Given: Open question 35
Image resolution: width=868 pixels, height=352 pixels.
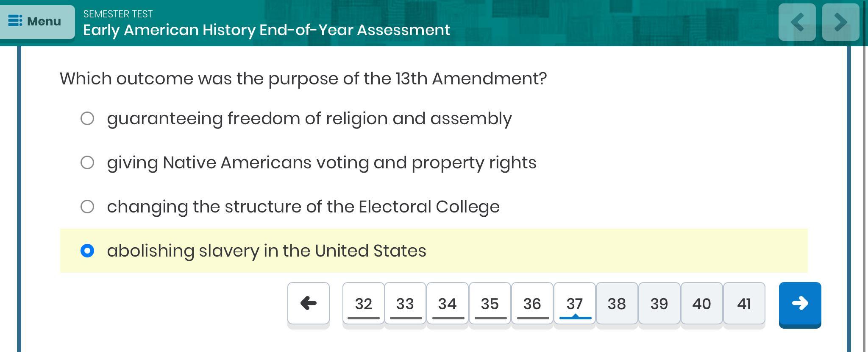Looking at the screenshot, I should click(x=490, y=304).
